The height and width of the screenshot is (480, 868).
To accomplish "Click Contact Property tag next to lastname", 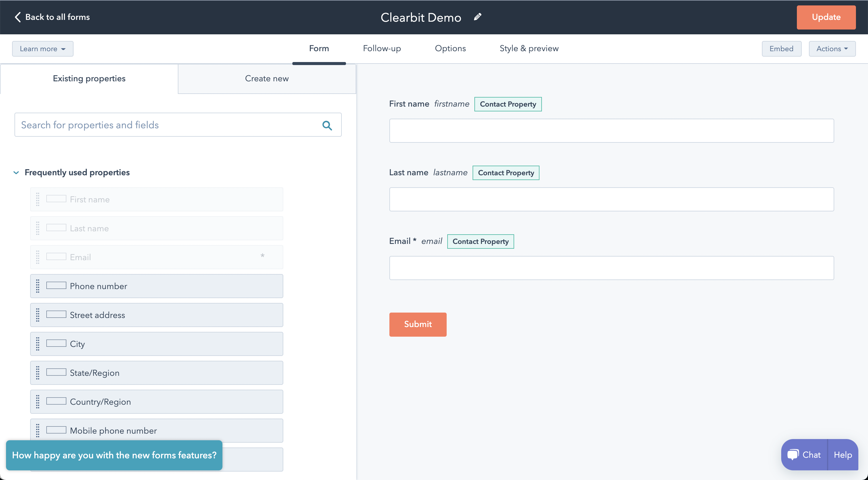I will pyautogui.click(x=506, y=173).
